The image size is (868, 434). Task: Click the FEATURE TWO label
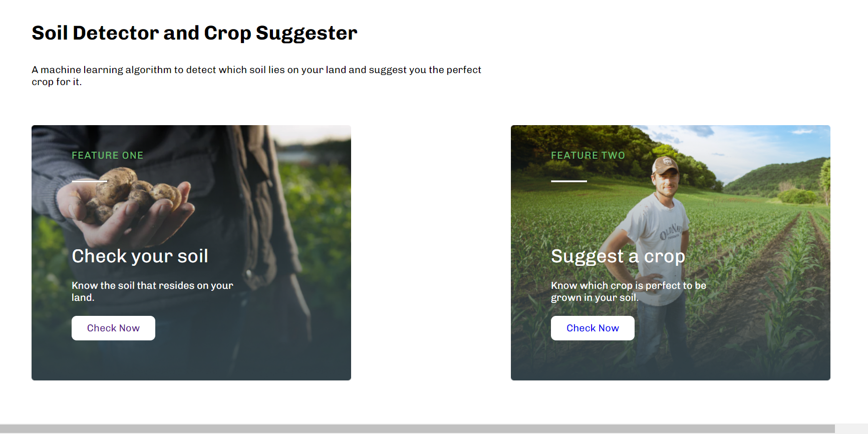(588, 156)
